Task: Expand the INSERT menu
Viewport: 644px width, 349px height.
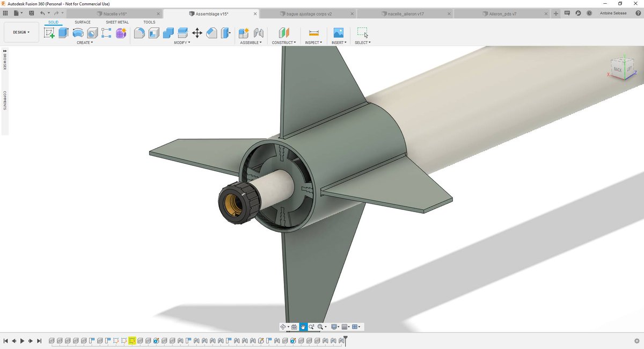Action: coord(339,42)
